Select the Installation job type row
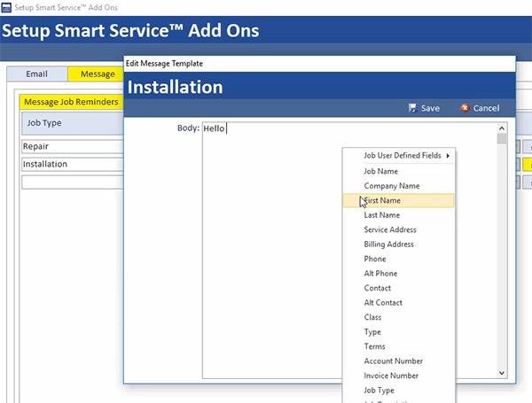The width and height of the screenshot is (532, 403). tap(73, 164)
